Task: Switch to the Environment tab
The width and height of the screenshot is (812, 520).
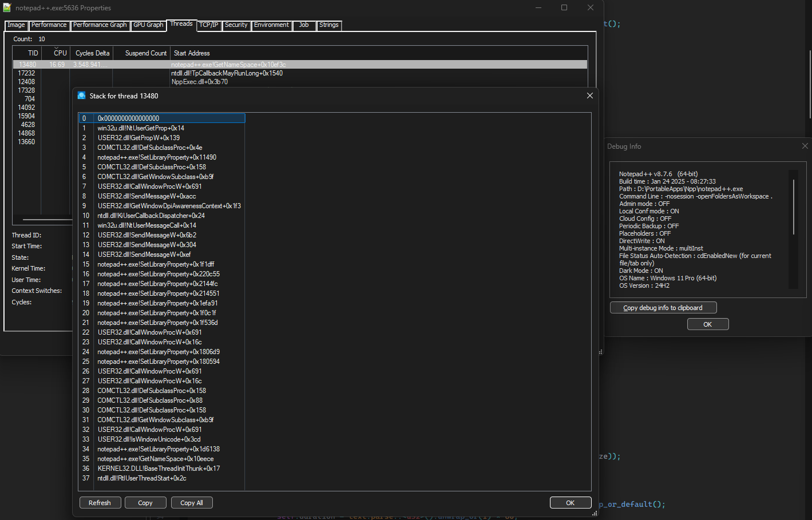Action: pyautogui.click(x=271, y=25)
